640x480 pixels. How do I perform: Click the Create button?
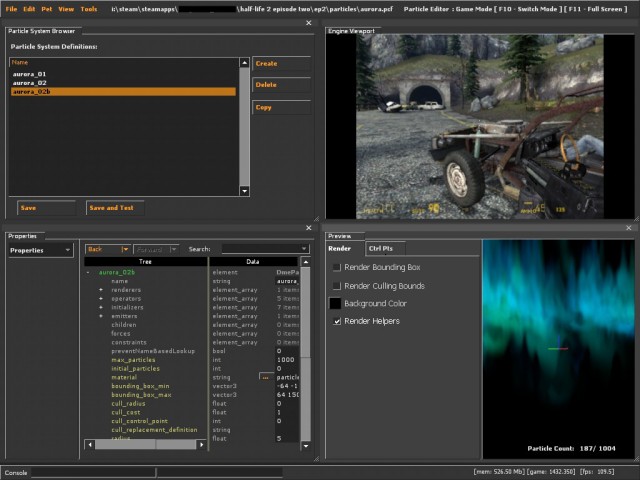coord(281,64)
